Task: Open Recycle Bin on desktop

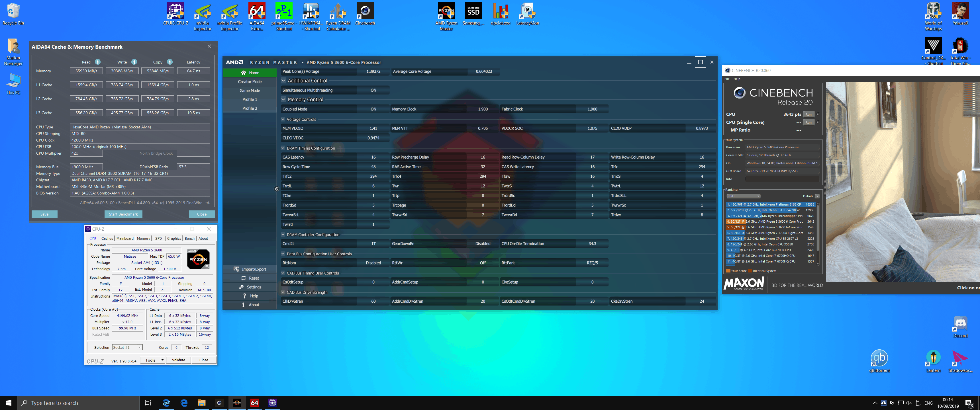Action: [13, 14]
